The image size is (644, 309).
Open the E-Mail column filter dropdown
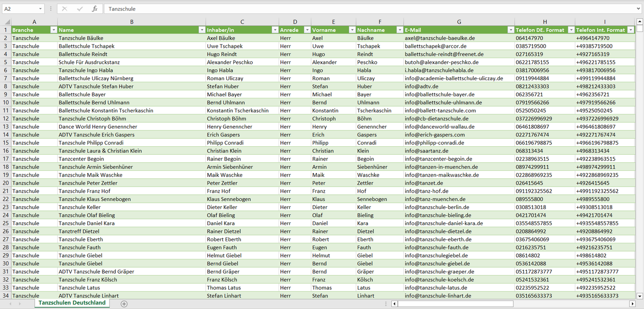click(x=510, y=30)
